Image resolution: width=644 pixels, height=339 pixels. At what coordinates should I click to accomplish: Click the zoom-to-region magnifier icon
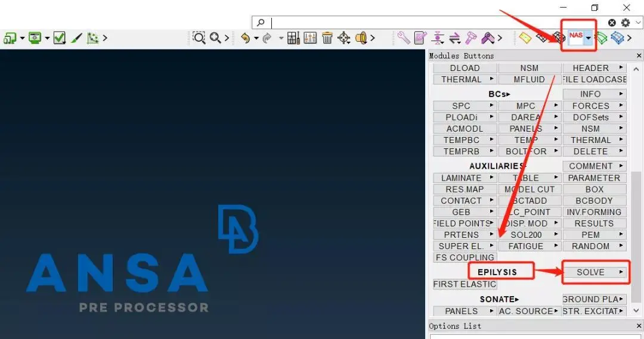click(x=199, y=38)
